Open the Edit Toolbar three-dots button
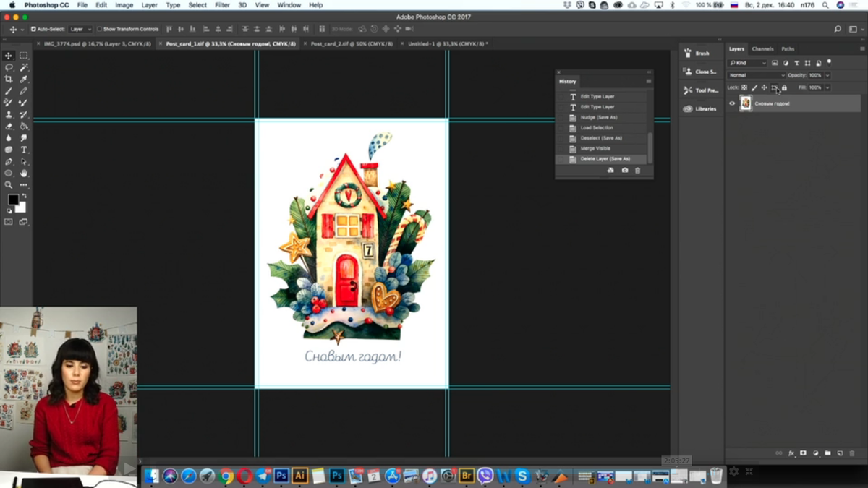The height and width of the screenshot is (488, 868). pos(24,185)
